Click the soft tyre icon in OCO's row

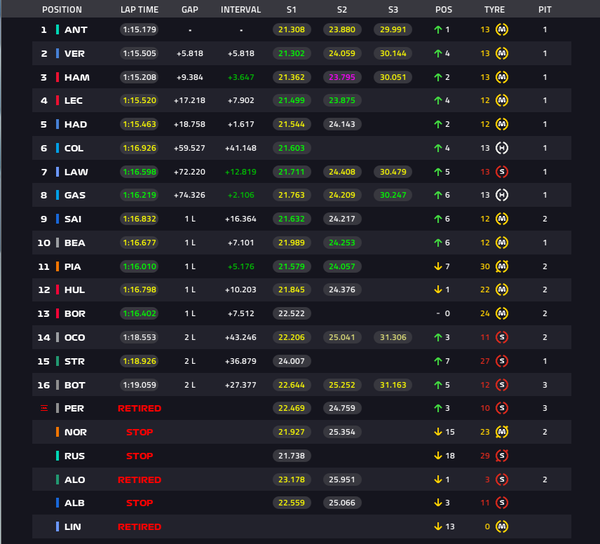click(502, 337)
